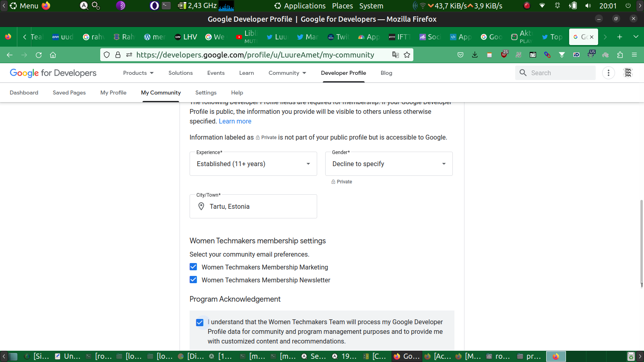Open the Firefox extensions puzzle icon
Image resolution: width=644 pixels, height=362 pixels.
(x=620, y=55)
